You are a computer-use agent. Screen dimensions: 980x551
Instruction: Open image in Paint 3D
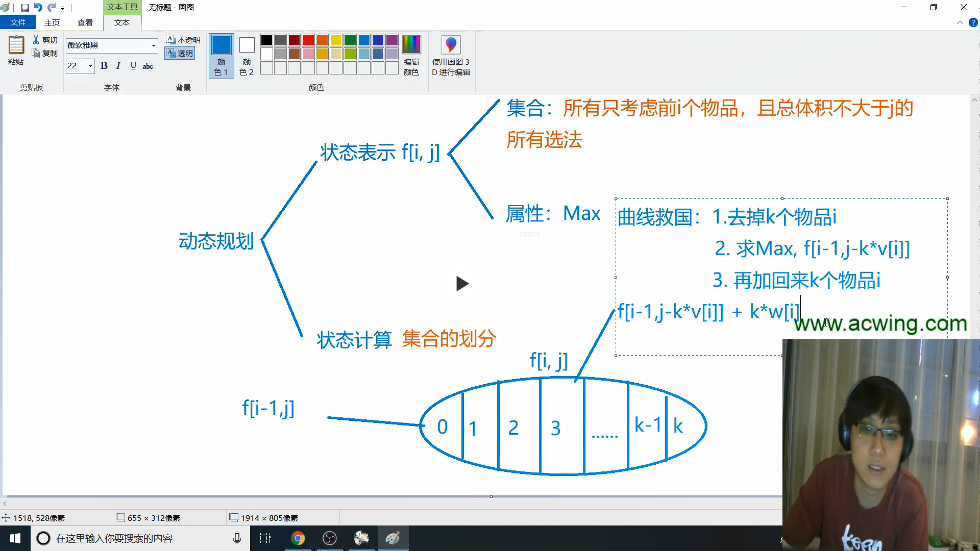[451, 55]
